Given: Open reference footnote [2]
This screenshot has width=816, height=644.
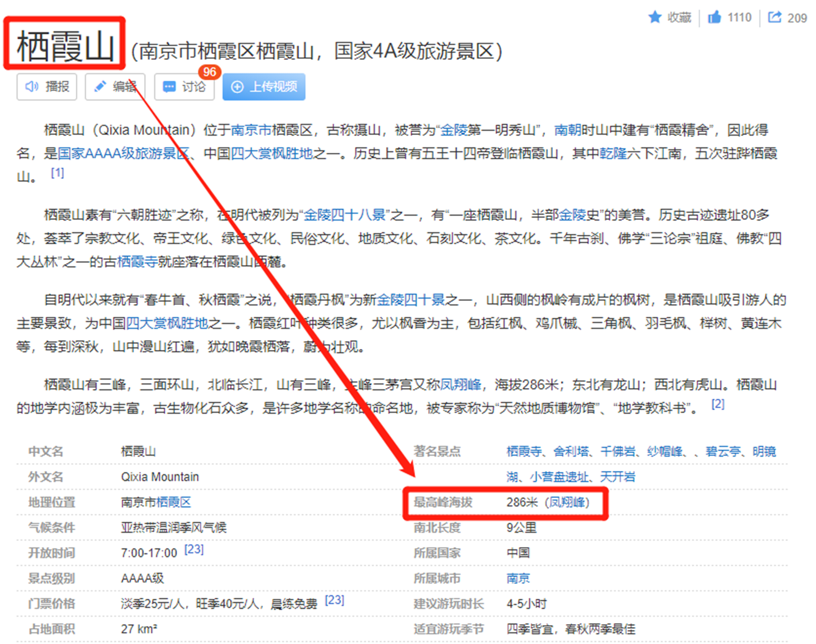Looking at the screenshot, I should pyautogui.click(x=718, y=404).
